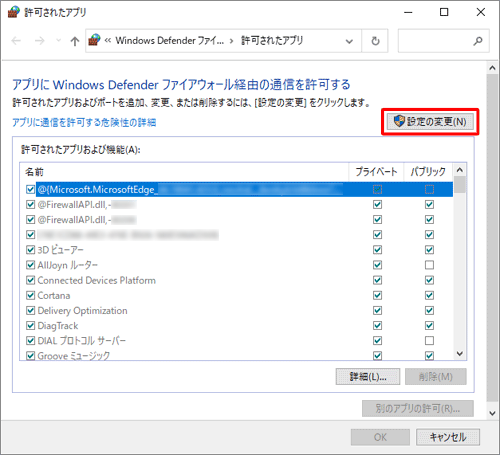Select the Cortana row text

(x=54, y=296)
